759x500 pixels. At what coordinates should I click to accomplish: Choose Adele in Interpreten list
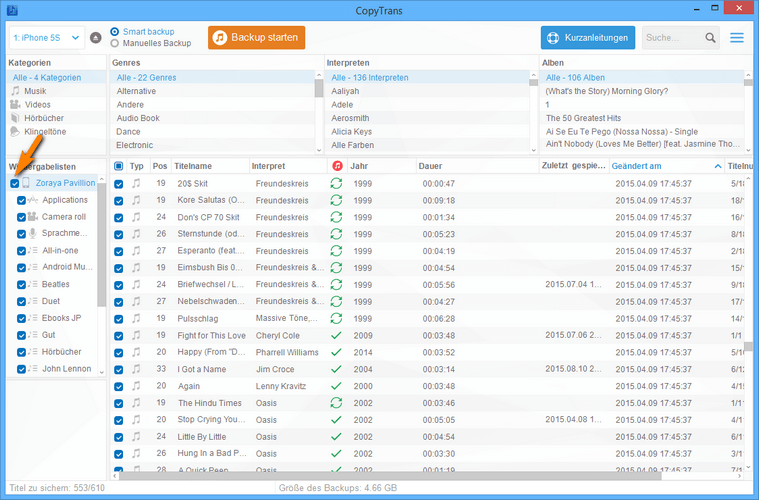[342, 105]
